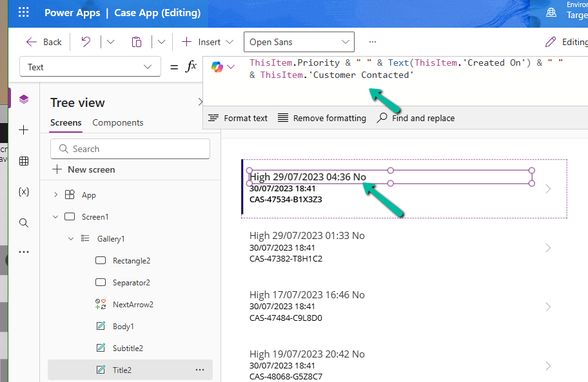Click inside the Tree view search field

[129, 149]
